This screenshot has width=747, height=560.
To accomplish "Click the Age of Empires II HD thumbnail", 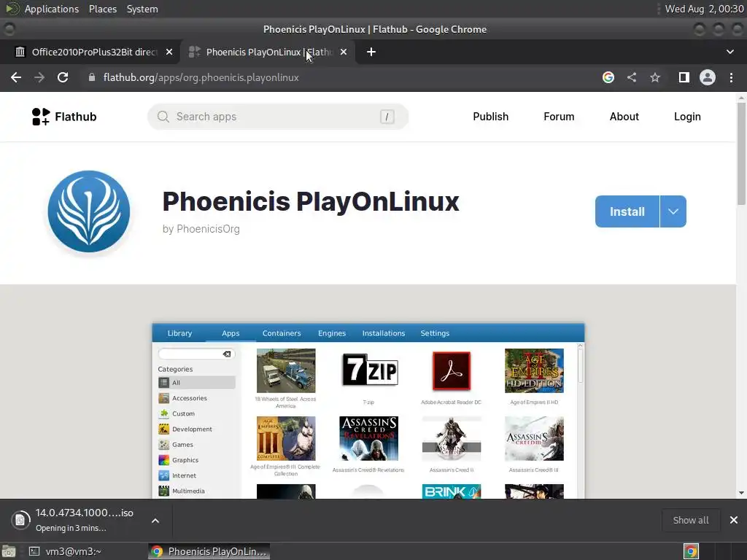I will (534, 370).
